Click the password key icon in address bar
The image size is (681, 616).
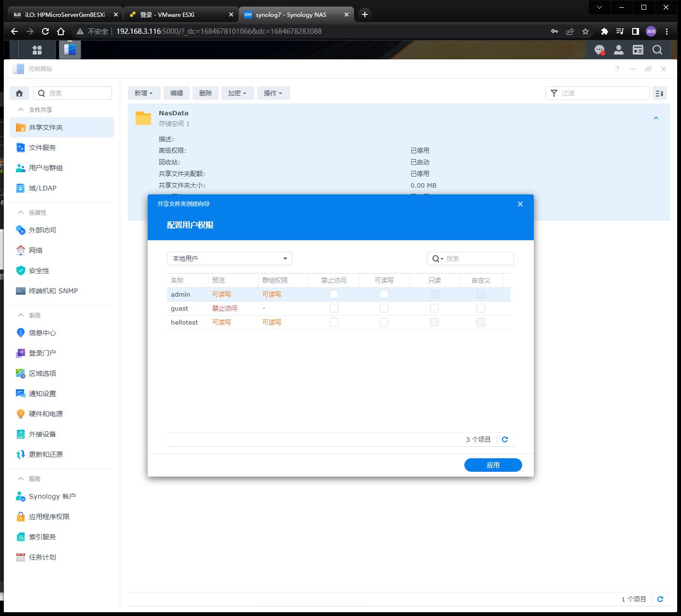coord(555,31)
